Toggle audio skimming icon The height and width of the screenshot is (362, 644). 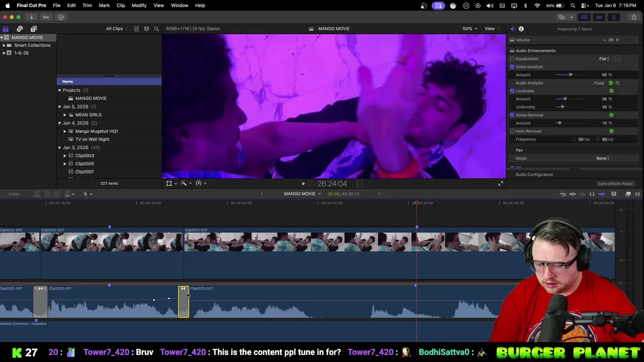(x=582, y=194)
